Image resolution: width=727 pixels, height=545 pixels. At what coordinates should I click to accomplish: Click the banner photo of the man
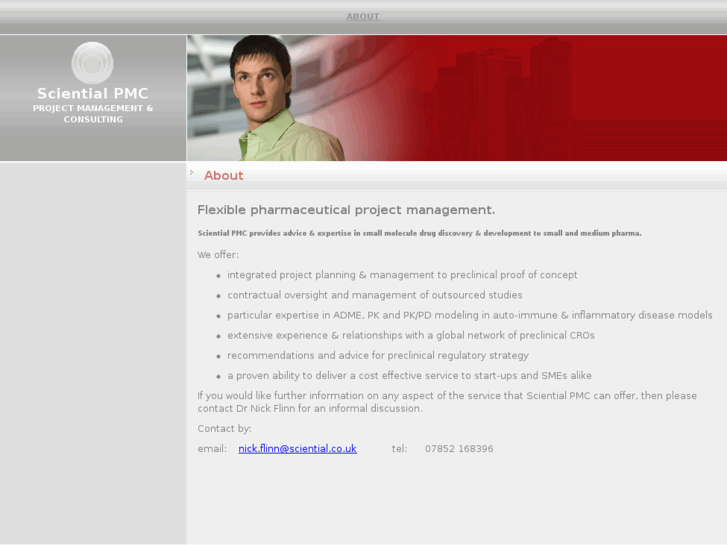[457, 98]
